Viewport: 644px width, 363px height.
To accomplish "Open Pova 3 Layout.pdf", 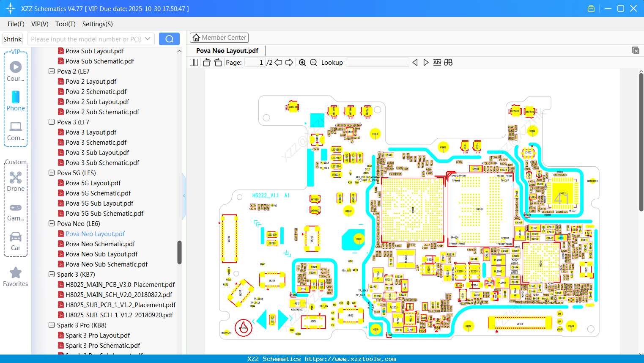I will [91, 132].
